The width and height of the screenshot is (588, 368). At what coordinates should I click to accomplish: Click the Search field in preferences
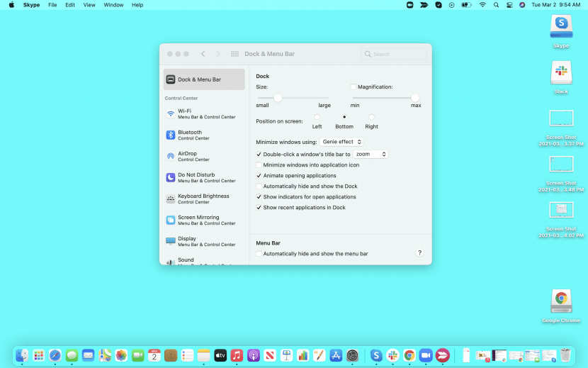pyautogui.click(x=394, y=54)
